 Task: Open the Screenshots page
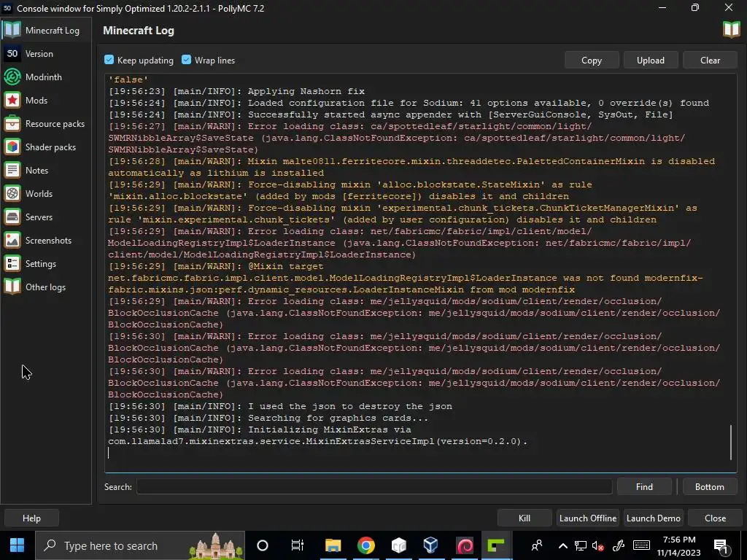[x=46, y=241]
